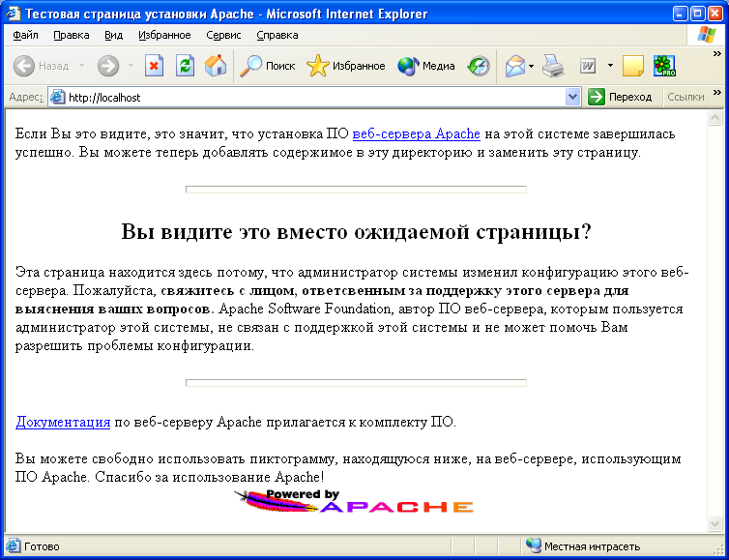
Task: Refresh the page using green arrows icon
Action: 185,66
